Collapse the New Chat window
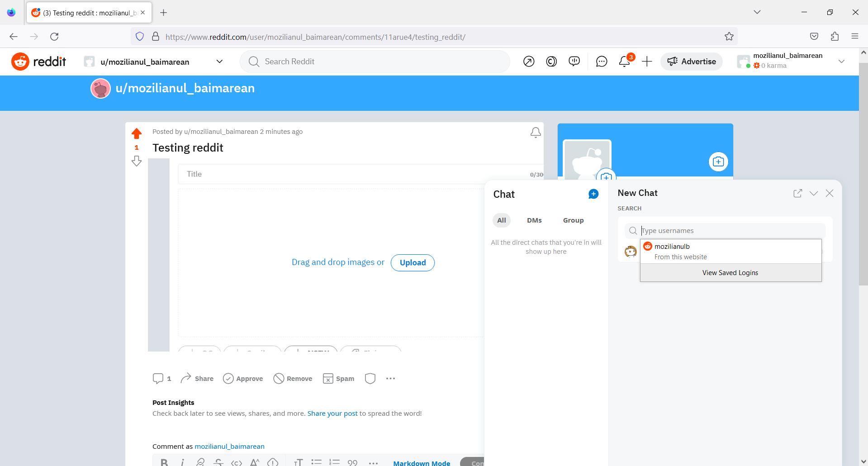868x466 pixels. 814,193
